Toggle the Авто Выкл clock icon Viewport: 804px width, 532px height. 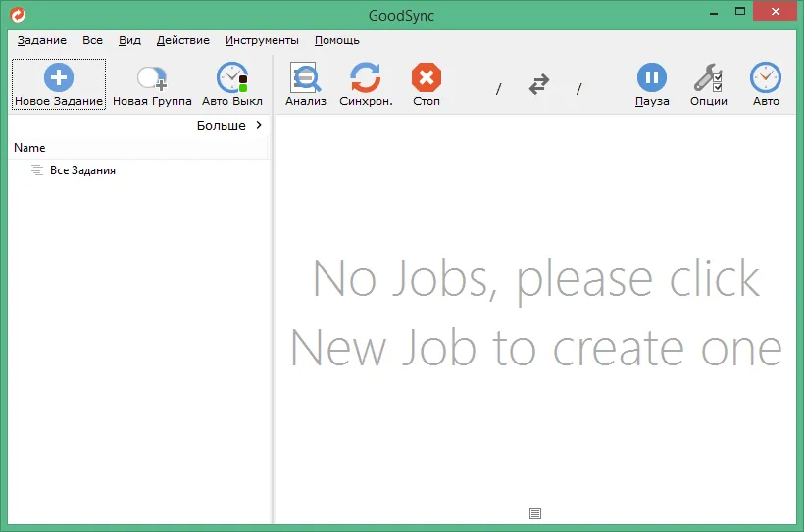coord(232,77)
